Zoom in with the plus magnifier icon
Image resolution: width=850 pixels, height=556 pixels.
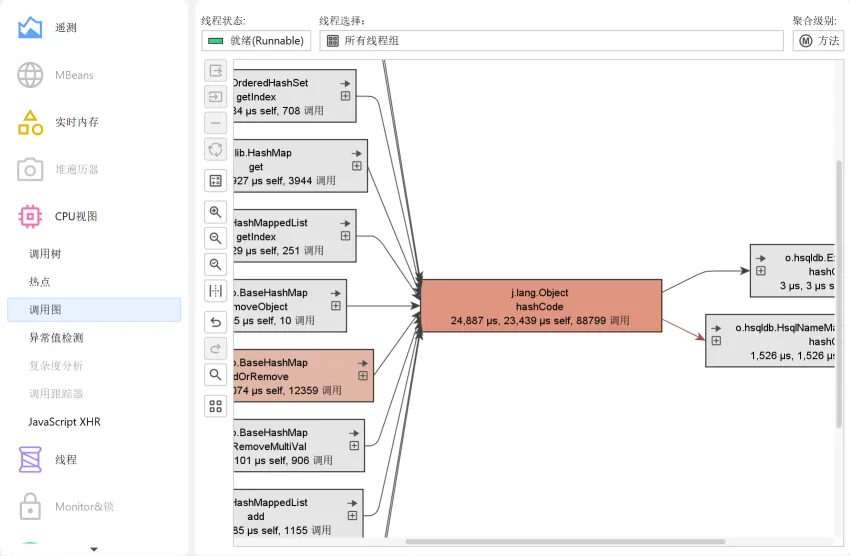[x=215, y=212]
